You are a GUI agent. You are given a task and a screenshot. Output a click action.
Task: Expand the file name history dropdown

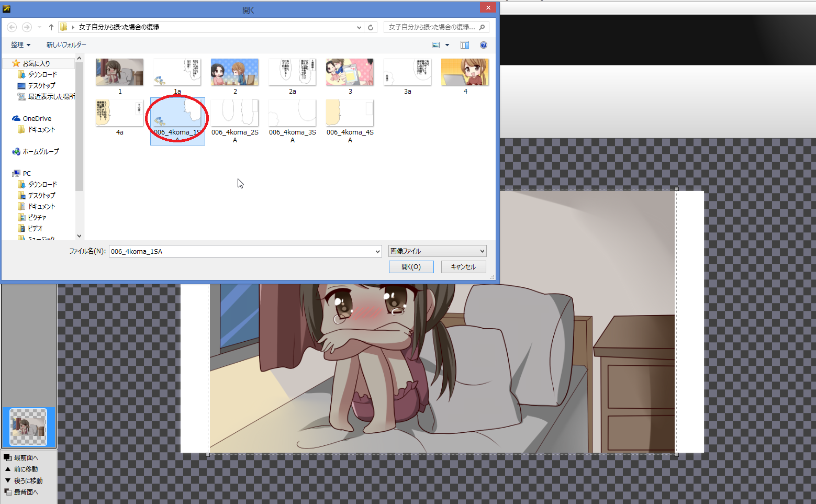point(377,252)
